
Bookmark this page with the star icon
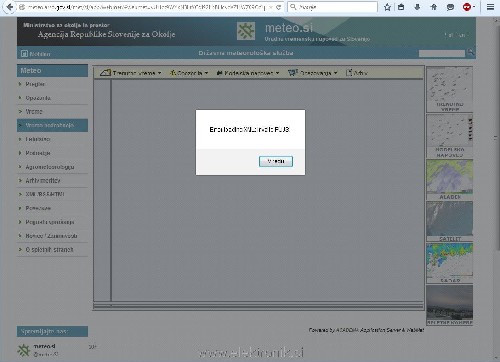(387, 7)
